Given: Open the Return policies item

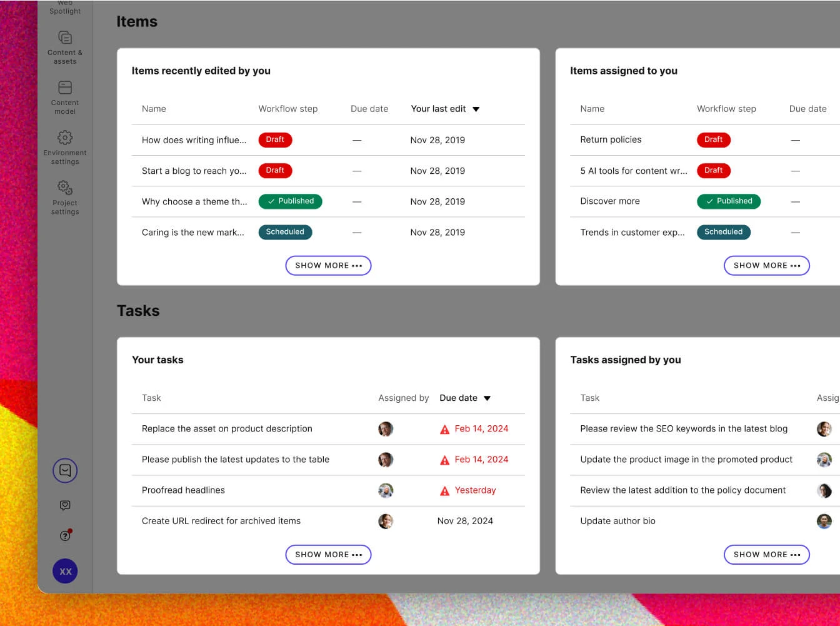Looking at the screenshot, I should point(611,139).
